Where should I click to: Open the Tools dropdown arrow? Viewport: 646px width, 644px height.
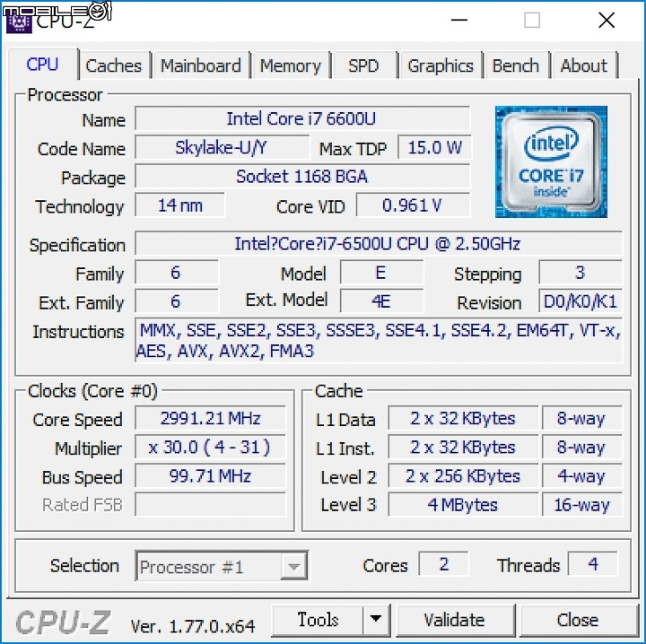(x=376, y=620)
